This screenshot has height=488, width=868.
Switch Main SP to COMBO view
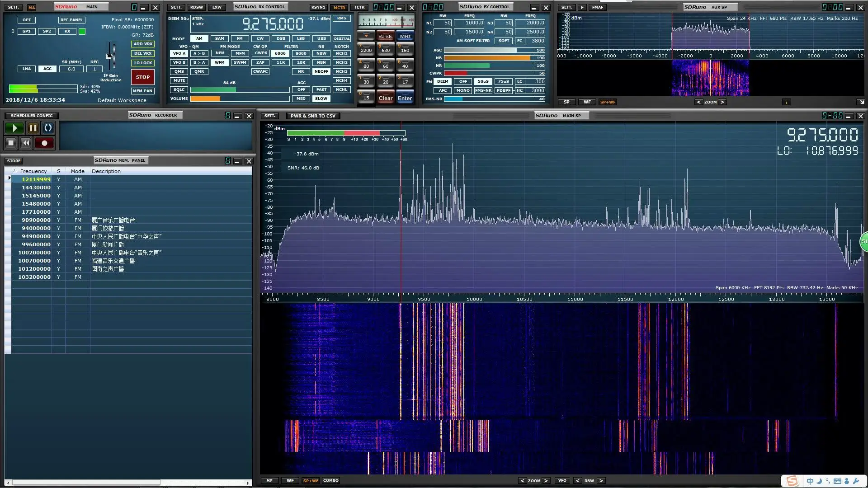pyautogui.click(x=330, y=481)
